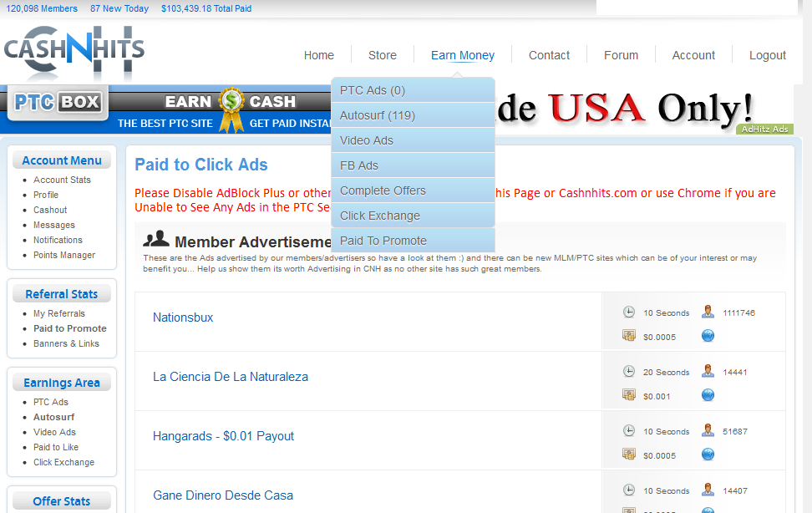Click the member icon beside 14441
The width and height of the screenshot is (812, 513).
tap(708, 370)
